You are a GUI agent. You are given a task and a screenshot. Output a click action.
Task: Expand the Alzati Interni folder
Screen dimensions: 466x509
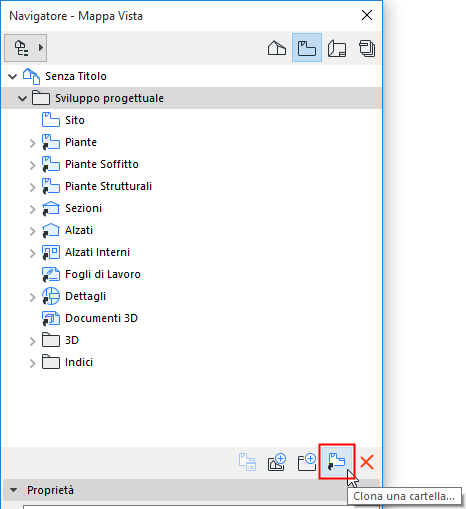(x=32, y=253)
